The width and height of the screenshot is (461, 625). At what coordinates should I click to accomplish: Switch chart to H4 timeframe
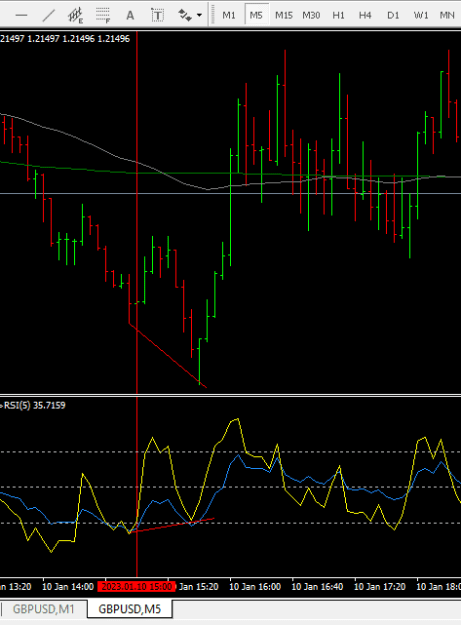click(365, 15)
